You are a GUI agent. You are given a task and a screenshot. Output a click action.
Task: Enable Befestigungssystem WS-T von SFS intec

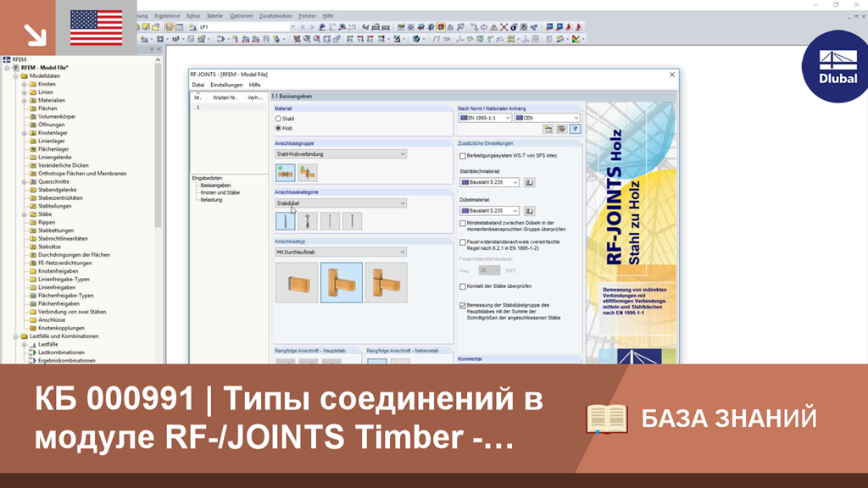(x=463, y=156)
